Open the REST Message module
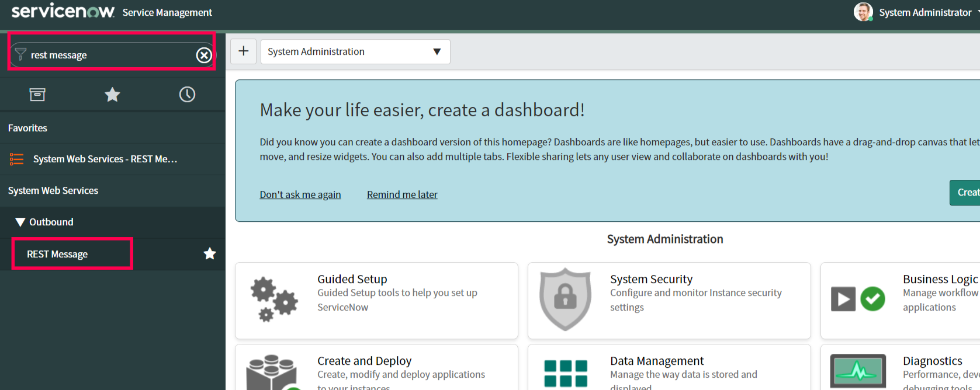 [x=57, y=254]
